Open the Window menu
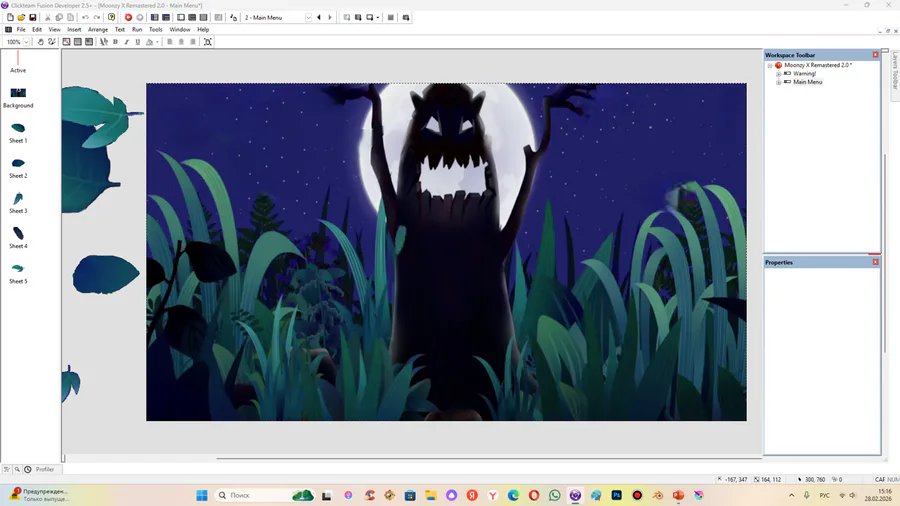Image resolution: width=900 pixels, height=506 pixels. click(180, 29)
